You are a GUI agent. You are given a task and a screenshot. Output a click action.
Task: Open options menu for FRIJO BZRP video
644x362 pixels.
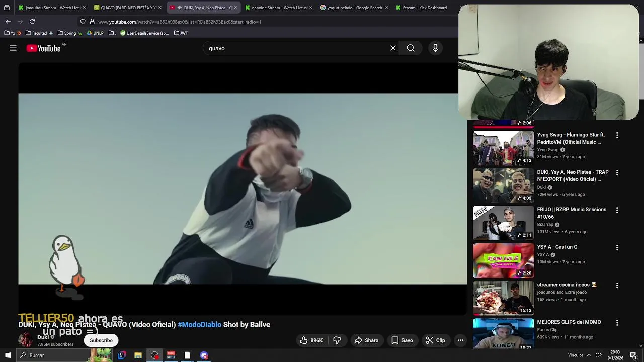pos(617,210)
